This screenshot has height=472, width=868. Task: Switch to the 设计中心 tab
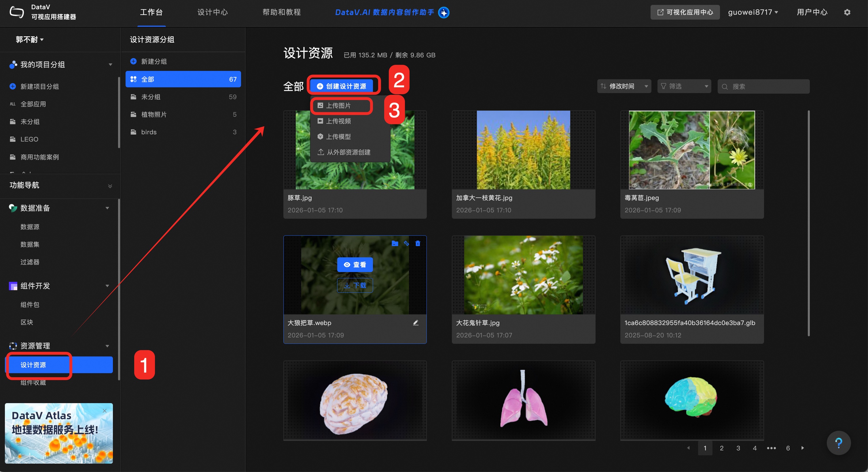coord(213,12)
